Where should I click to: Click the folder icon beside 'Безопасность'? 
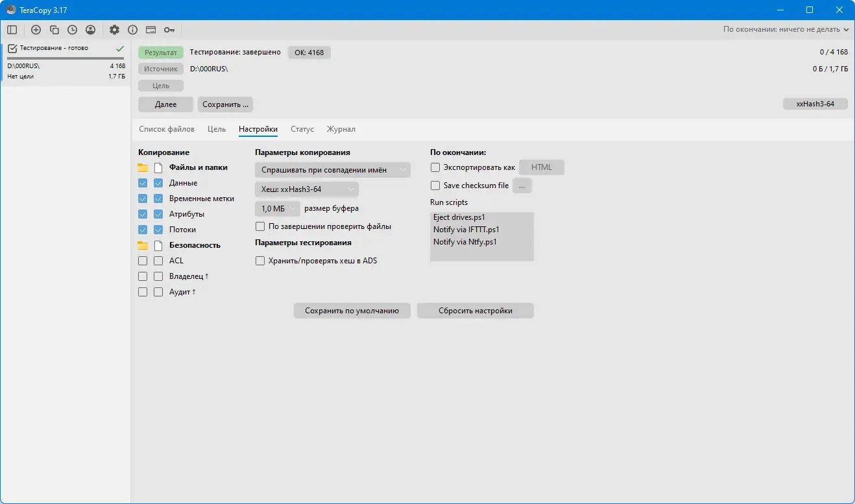tap(143, 245)
